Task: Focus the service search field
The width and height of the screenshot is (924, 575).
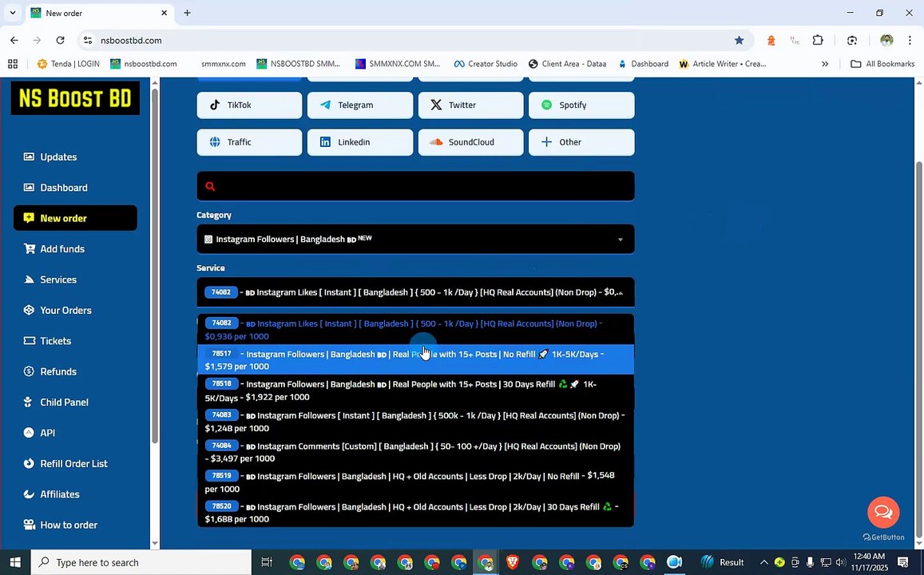Action: (415, 186)
